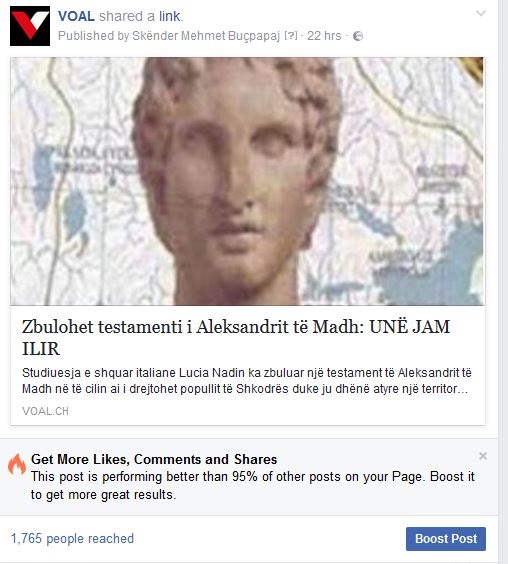Click the vertical scrollbar on right edge

click(503, 282)
